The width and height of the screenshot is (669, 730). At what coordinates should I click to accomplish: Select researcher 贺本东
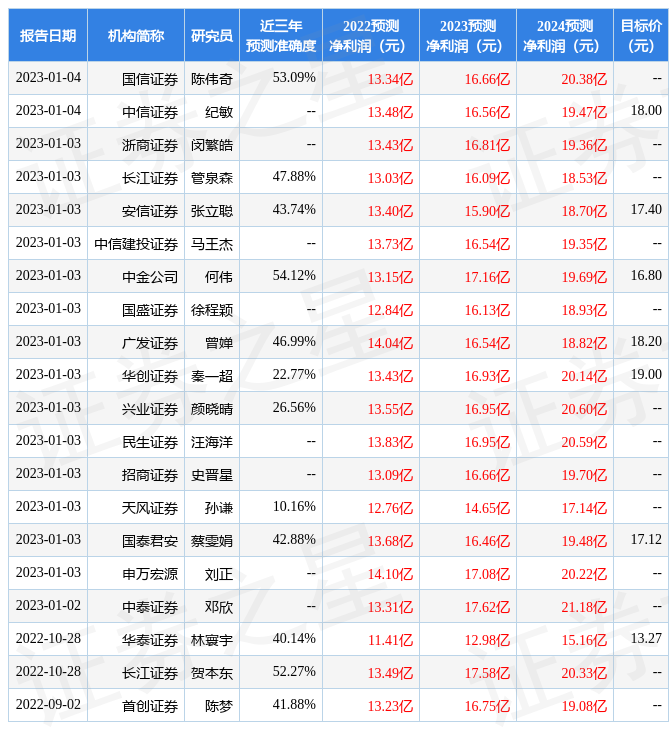(212, 674)
